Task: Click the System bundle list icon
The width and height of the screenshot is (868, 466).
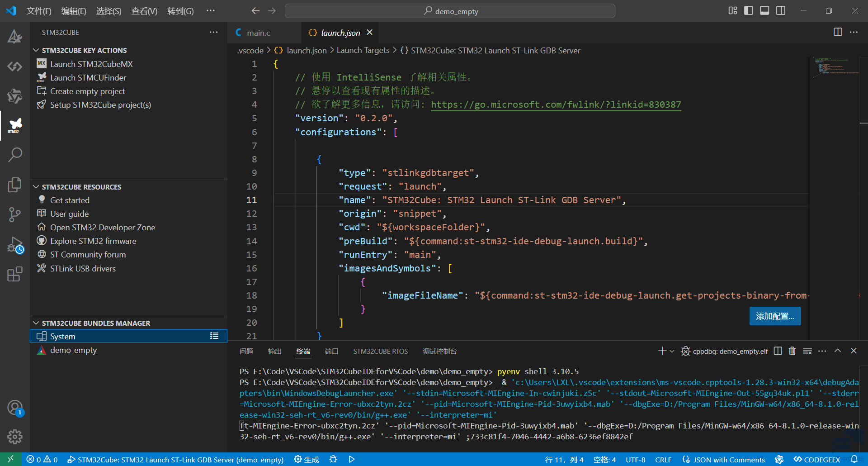Action: [214, 336]
